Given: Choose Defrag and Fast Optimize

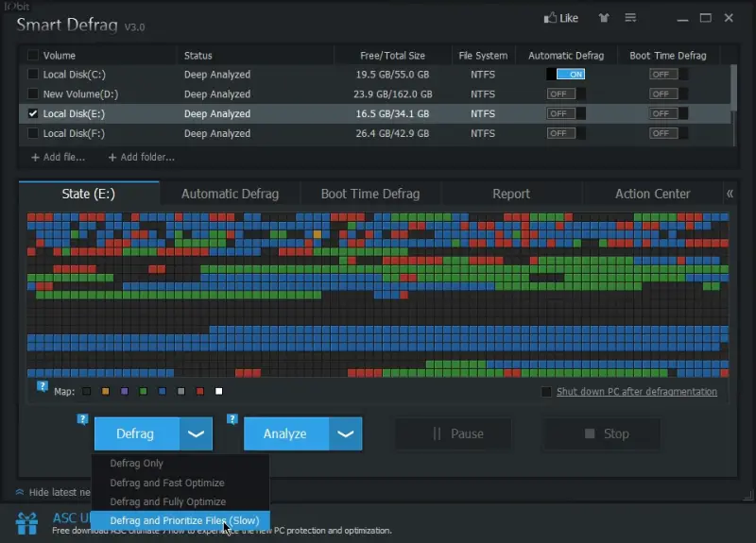Looking at the screenshot, I should tap(180, 483).
